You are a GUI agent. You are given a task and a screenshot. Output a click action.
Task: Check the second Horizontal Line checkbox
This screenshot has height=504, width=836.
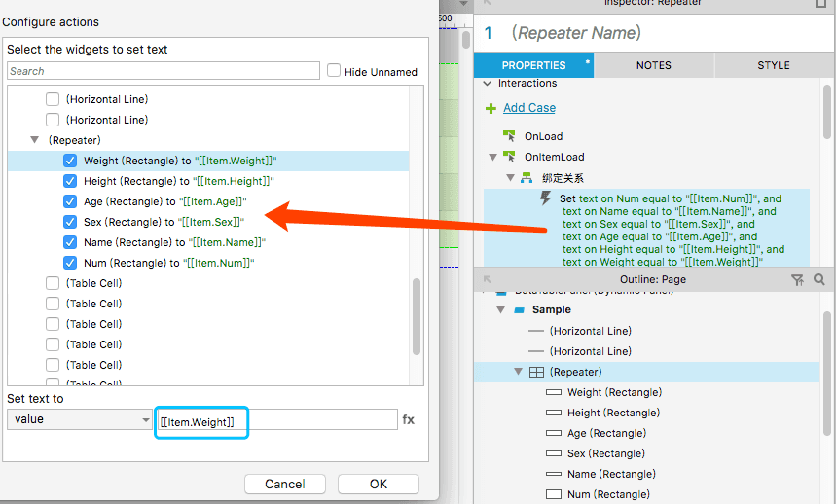[53, 120]
